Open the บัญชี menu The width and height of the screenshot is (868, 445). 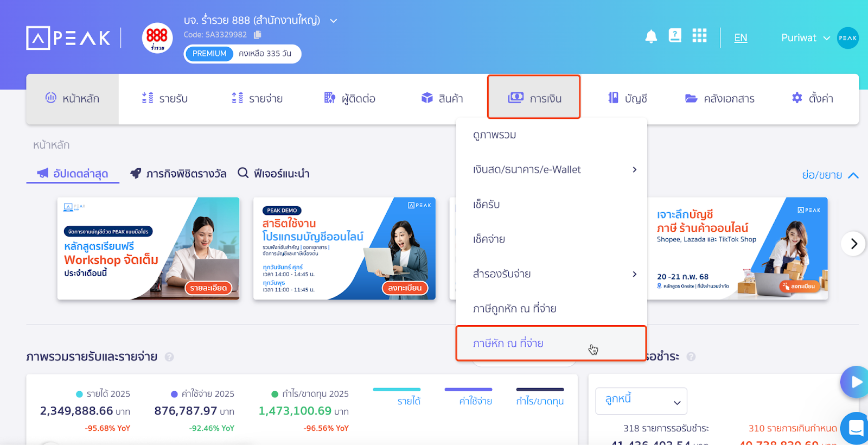pos(628,99)
